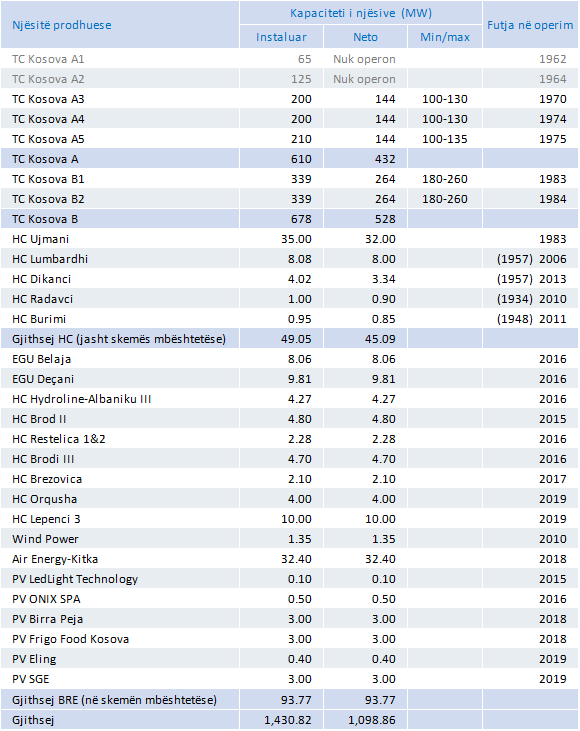Select the 'TC Kosova A1' row label

click(x=48, y=59)
